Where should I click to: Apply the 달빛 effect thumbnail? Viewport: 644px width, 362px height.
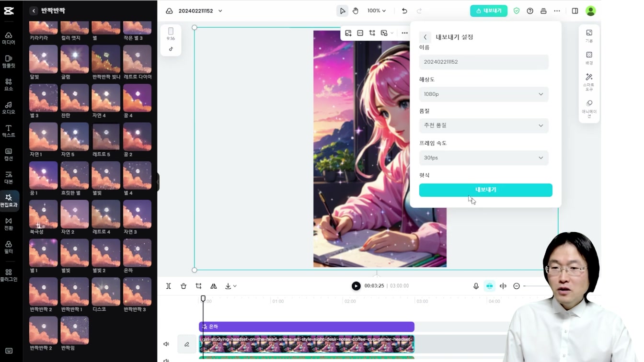pos(44,59)
